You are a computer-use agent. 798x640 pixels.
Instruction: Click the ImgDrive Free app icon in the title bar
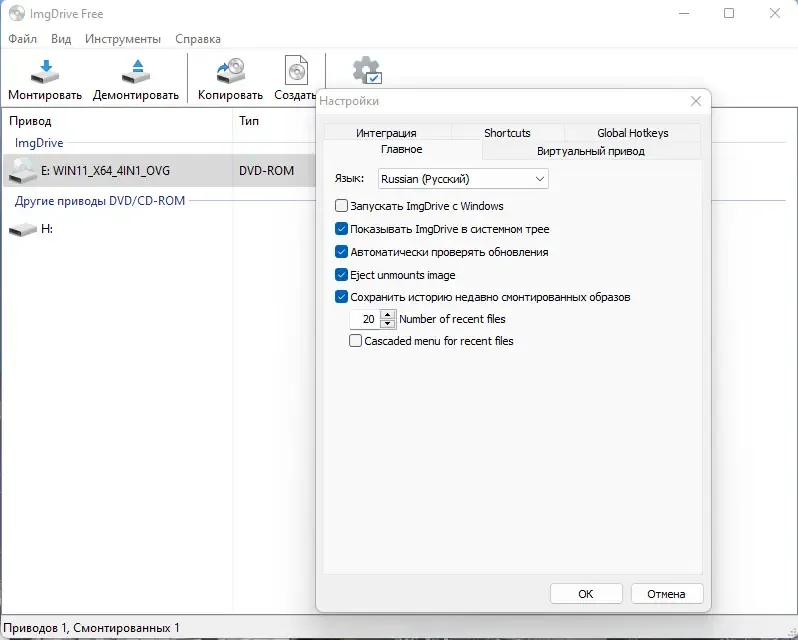(17, 13)
